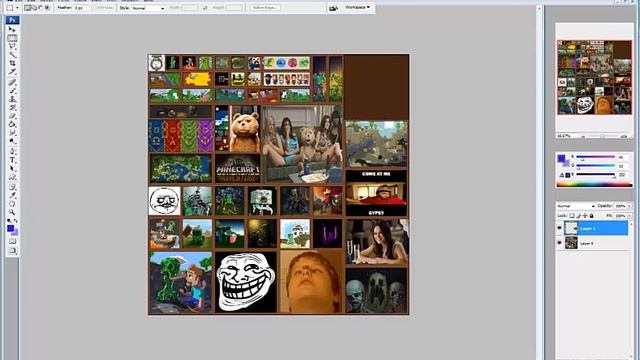Viewport: 640px width, 360px height.
Task: Click the G color slider
Action: pyautogui.click(x=595, y=166)
